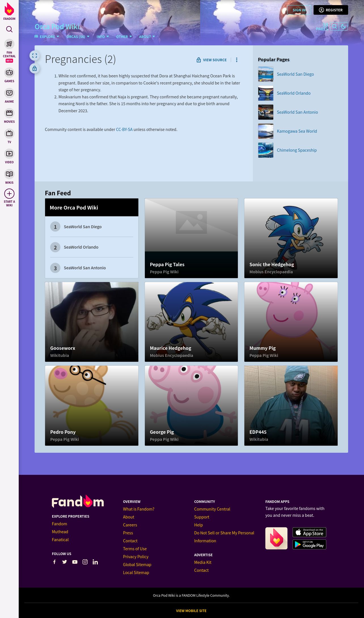
Task: Click the Kamogawa Sea World thumbnail
Action: [266, 131]
